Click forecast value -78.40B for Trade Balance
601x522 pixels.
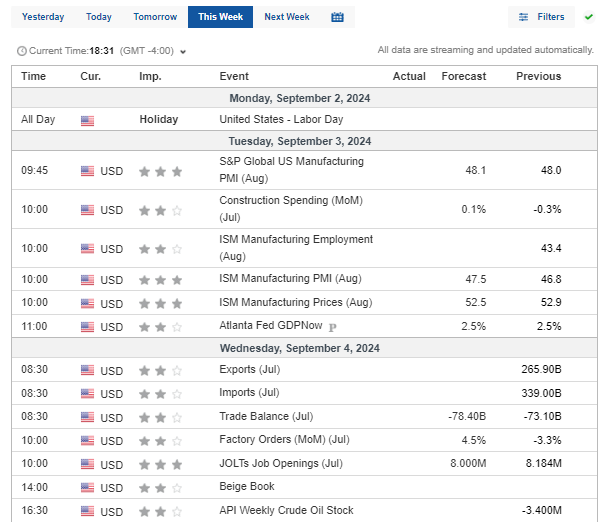467,416
